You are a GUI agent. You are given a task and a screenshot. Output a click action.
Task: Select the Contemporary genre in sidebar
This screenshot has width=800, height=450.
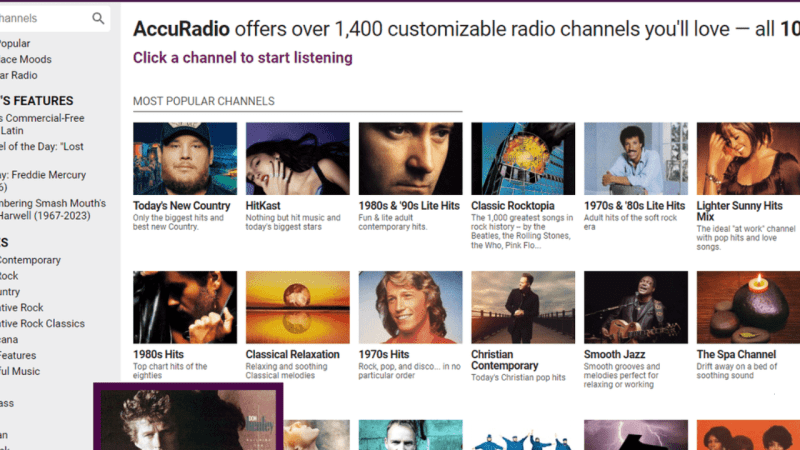(x=31, y=260)
